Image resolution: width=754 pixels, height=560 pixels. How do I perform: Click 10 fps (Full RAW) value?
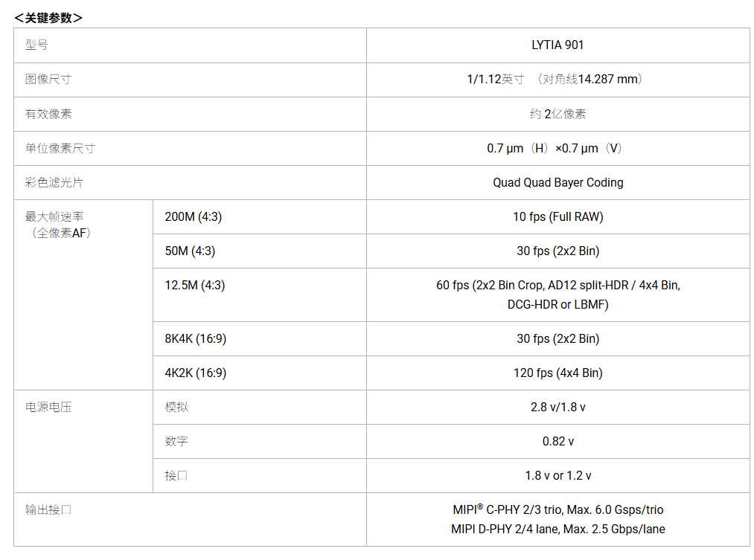click(x=557, y=216)
